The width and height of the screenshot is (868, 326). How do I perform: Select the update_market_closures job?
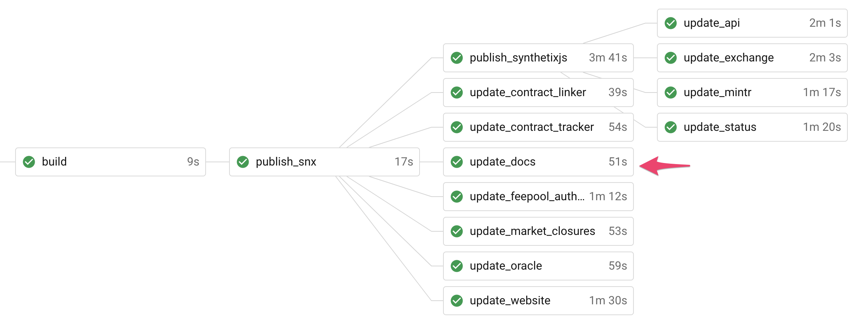tap(538, 231)
